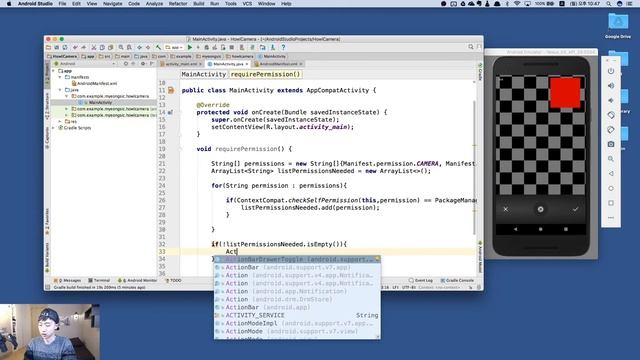Click the Search Everywhere magnifier icon

coord(471,47)
